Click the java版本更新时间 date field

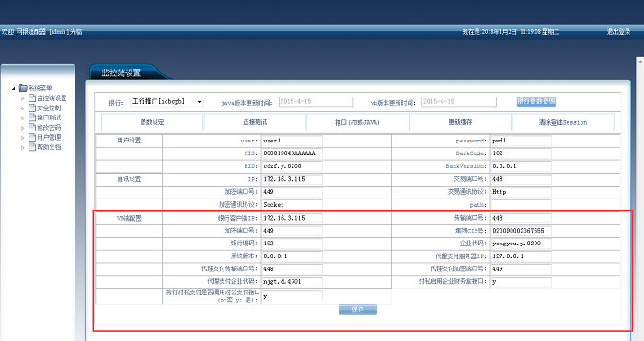point(316,101)
